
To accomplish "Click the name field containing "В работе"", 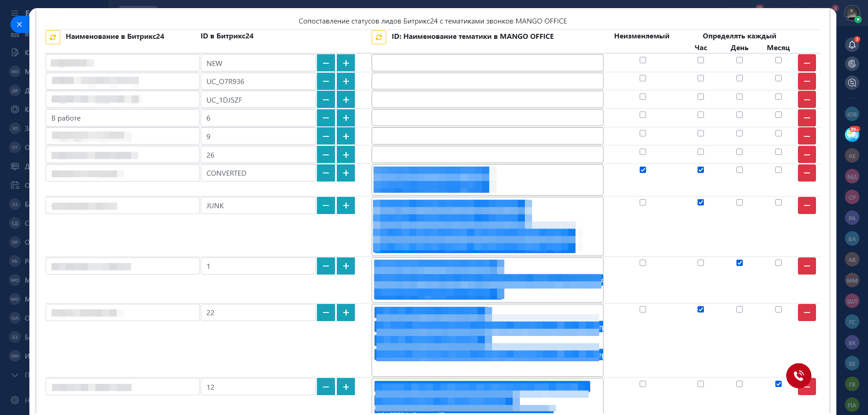I will coord(123,118).
